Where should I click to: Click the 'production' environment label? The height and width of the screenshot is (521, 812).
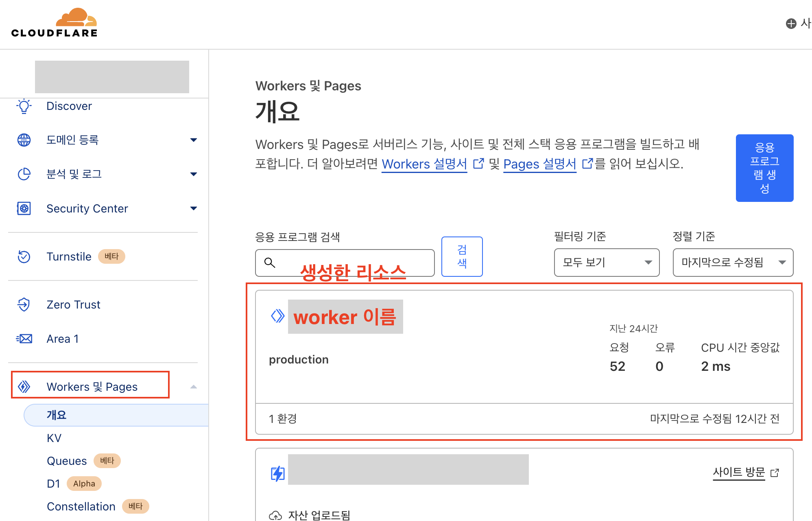(299, 360)
